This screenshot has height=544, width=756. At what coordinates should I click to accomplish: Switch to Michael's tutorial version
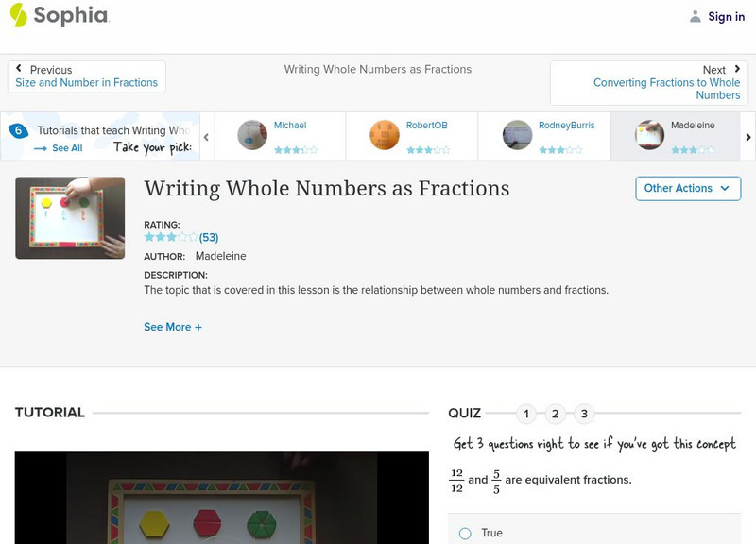[291, 124]
